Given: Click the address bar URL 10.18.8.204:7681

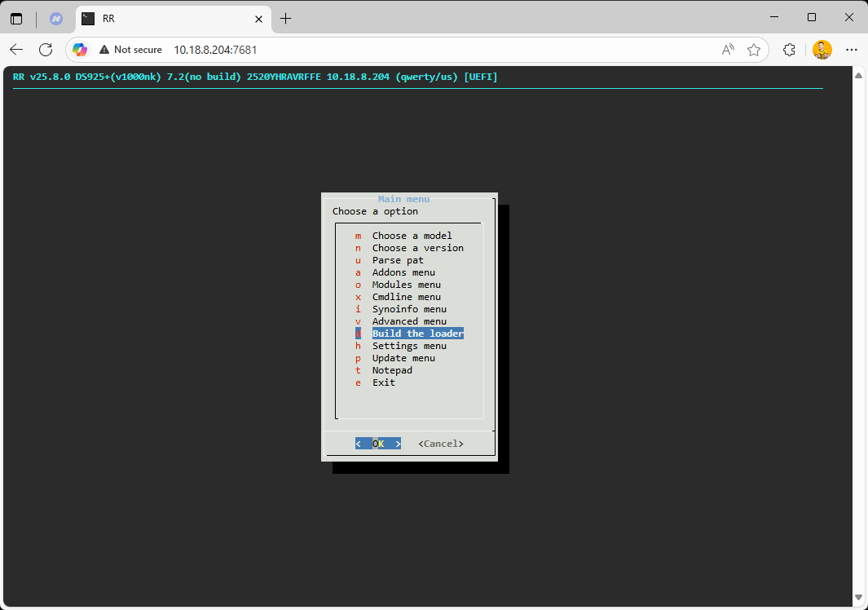Looking at the screenshot, I should coord(215,50).
